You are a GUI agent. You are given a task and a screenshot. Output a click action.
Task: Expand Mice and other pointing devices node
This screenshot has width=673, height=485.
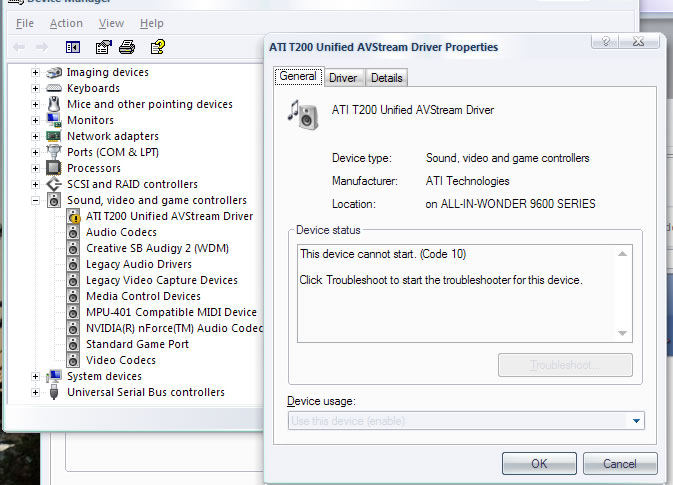[x=36, y=104]
